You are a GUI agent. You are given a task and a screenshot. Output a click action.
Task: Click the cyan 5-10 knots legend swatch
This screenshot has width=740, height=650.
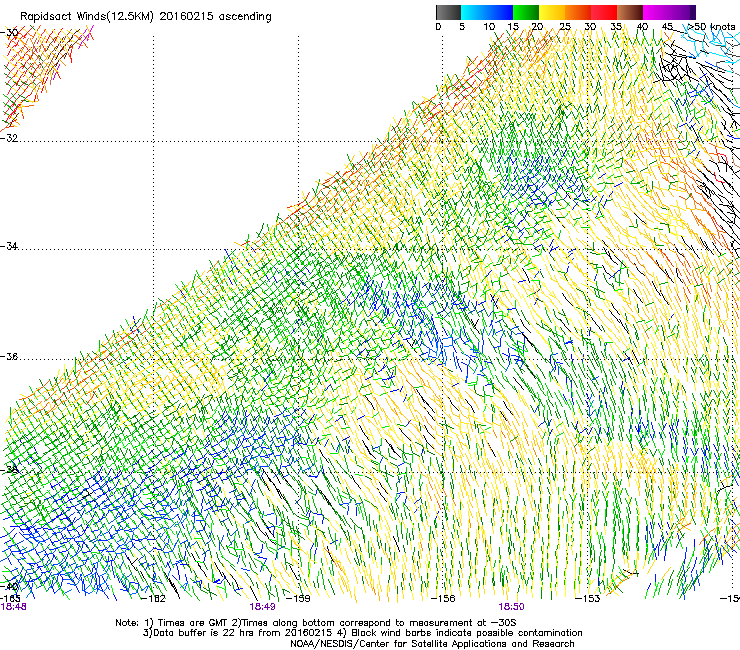click(473, 12)
